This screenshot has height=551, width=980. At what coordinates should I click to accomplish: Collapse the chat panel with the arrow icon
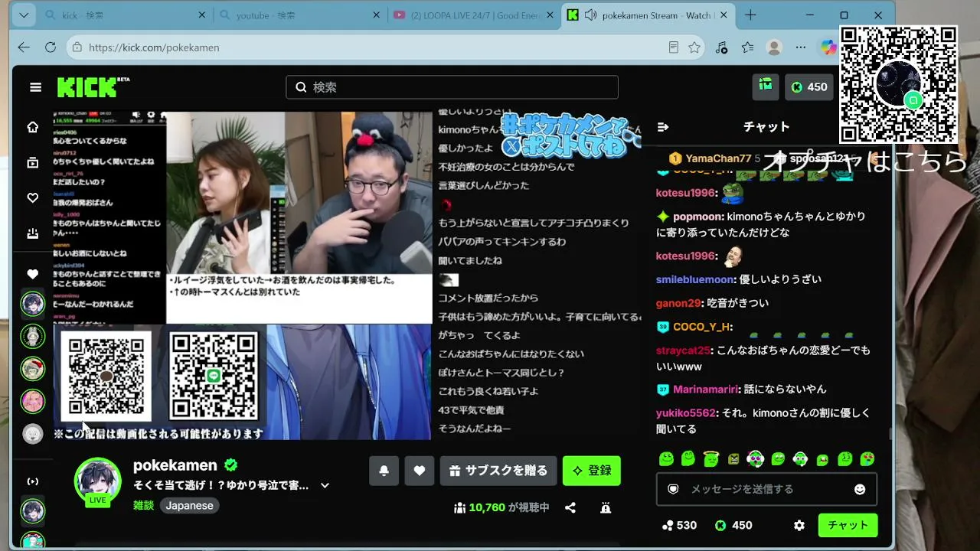coord(663,127)
